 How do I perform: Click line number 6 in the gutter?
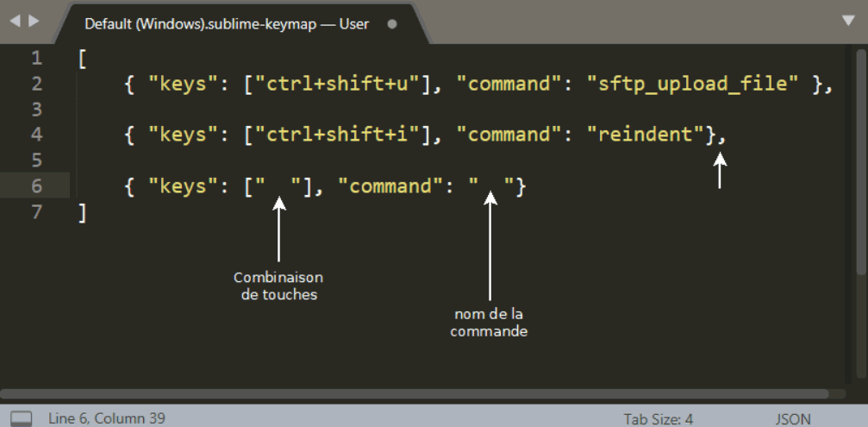click(x=36, y=185)
